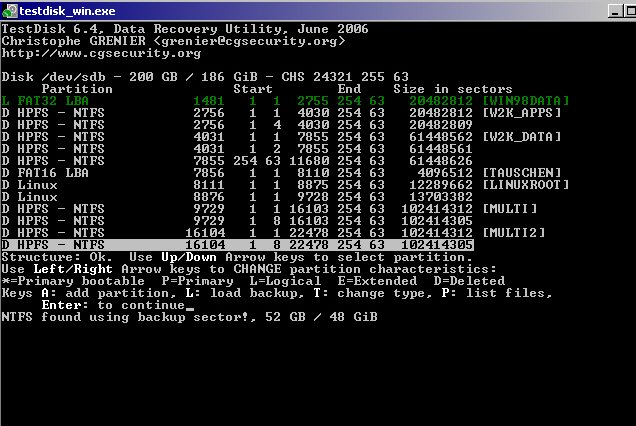Click the sector size value 20482809
The width and height of the screenshot is (636, 426).
(x=441, y=125)
